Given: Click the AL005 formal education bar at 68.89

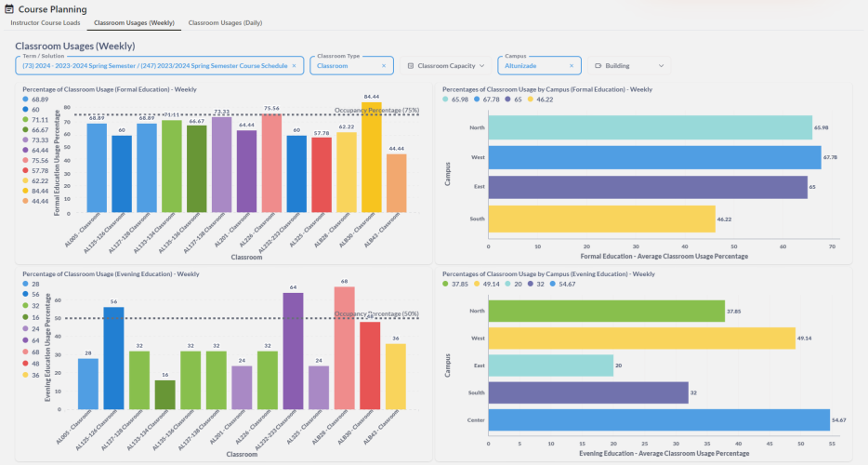Looking at the screenshot, I should (97, 168).
